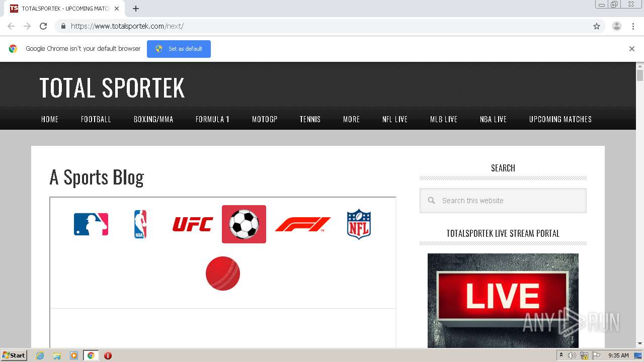
Task: Select the Formula 1 logo icon
Action: coord(303,224)
